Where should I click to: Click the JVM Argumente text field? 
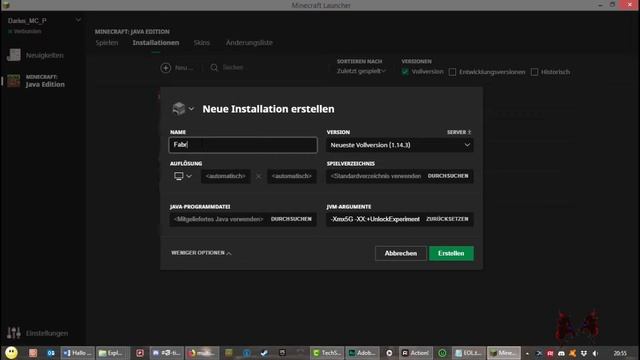pos(375,219)
